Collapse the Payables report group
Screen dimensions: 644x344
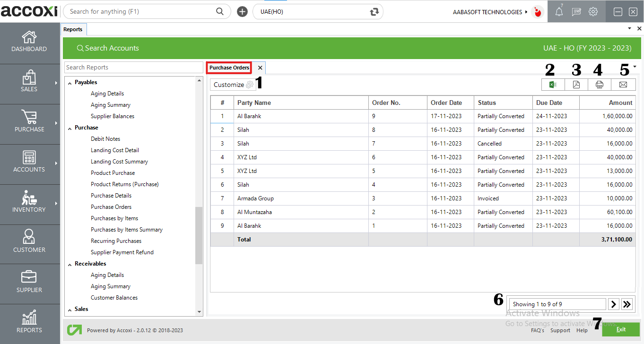pos(70,82)
